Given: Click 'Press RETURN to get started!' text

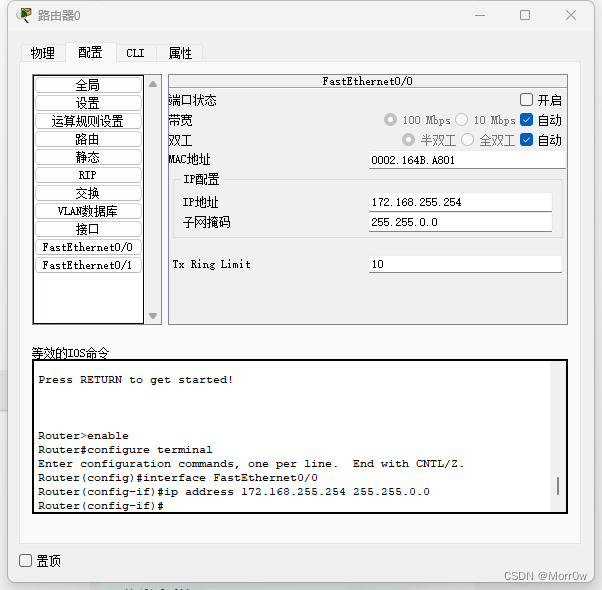Looking at the screenshot, I should coord(136,380).
